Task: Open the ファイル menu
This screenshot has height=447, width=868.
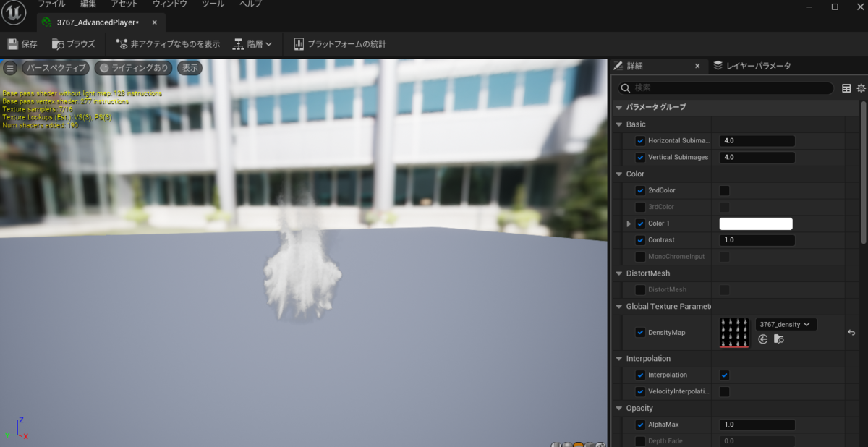Action: pyautogui.click(x=51, y=4)
